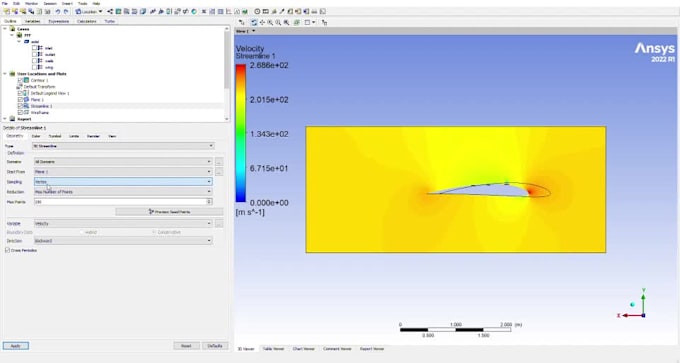Image resolution: width=680 pixels, height=363 pixels.
Task: Insert a Table from the toolbar
Action: click(220, 11)
